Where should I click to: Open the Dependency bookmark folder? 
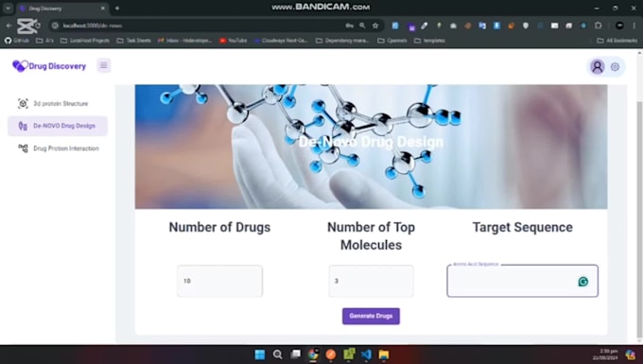(342, 41)
